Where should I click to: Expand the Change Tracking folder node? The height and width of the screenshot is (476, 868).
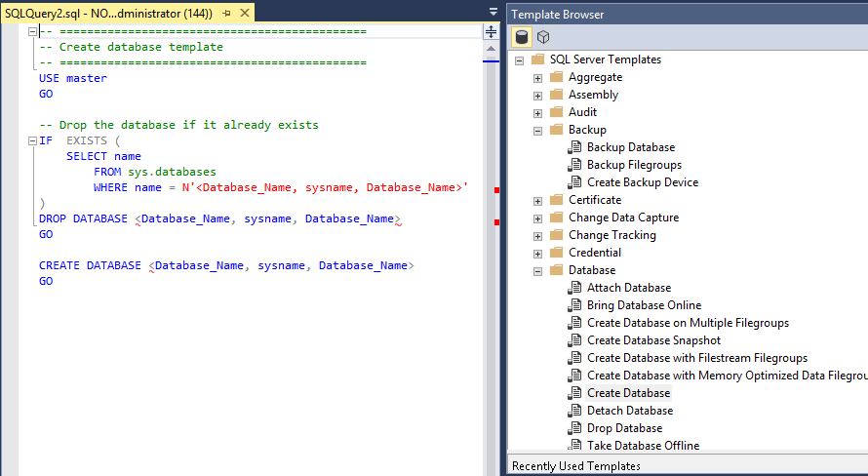point(537,235)
